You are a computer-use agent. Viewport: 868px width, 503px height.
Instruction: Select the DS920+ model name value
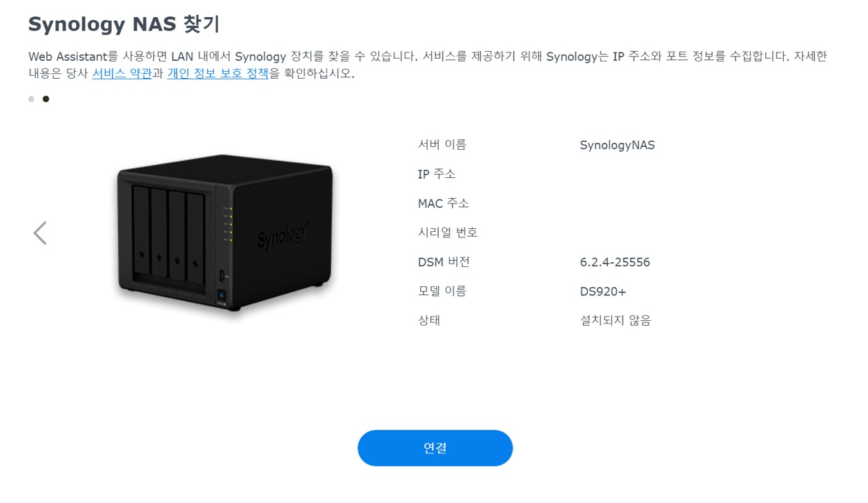coord(603,291)
